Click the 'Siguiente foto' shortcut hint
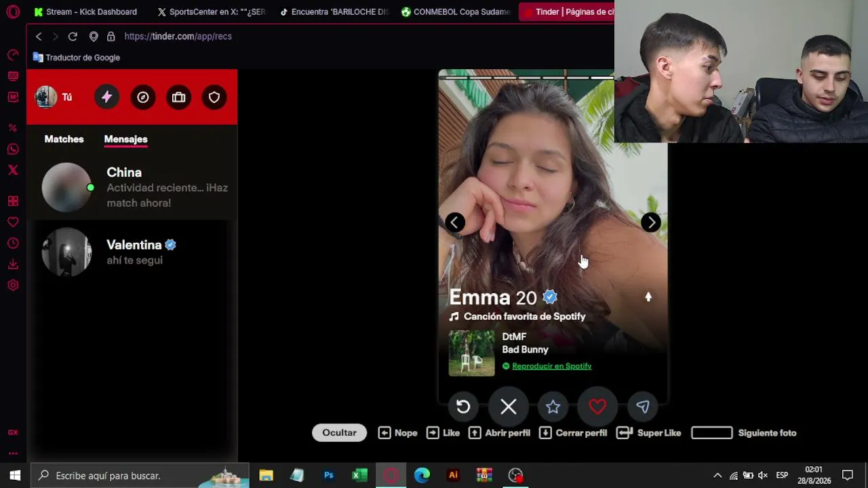 744,433
